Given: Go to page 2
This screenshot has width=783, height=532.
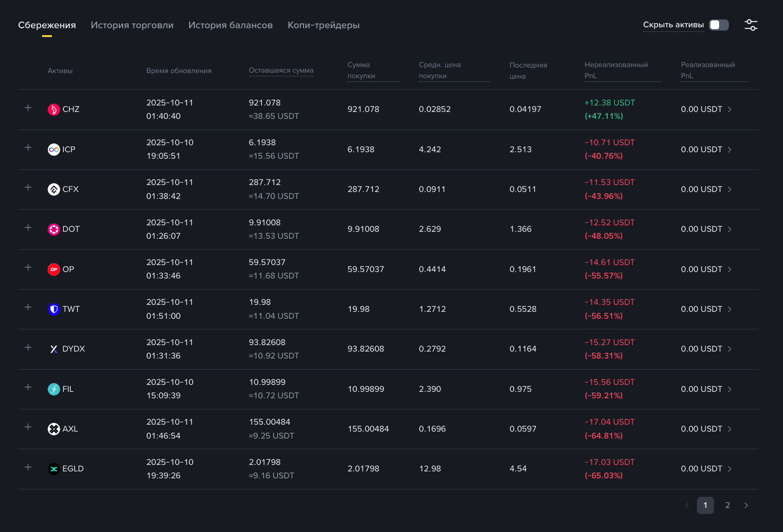Looking at the screenshot, I should (727, 505).
